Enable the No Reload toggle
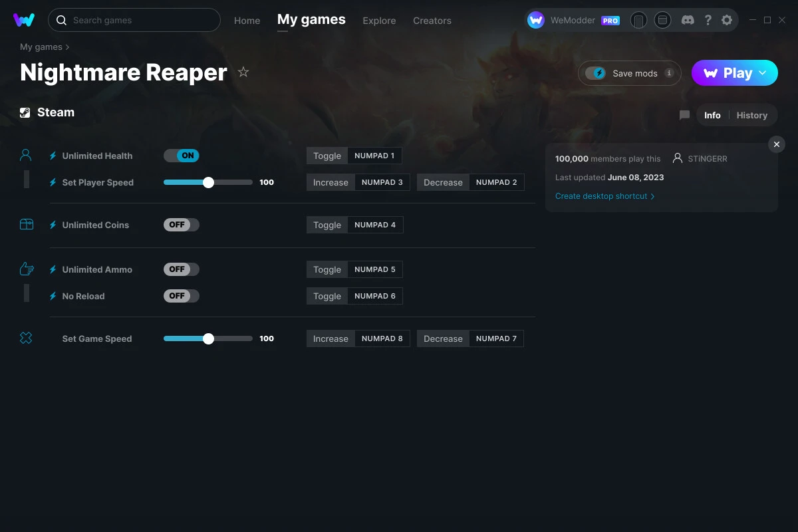 [x=182, y=296]
